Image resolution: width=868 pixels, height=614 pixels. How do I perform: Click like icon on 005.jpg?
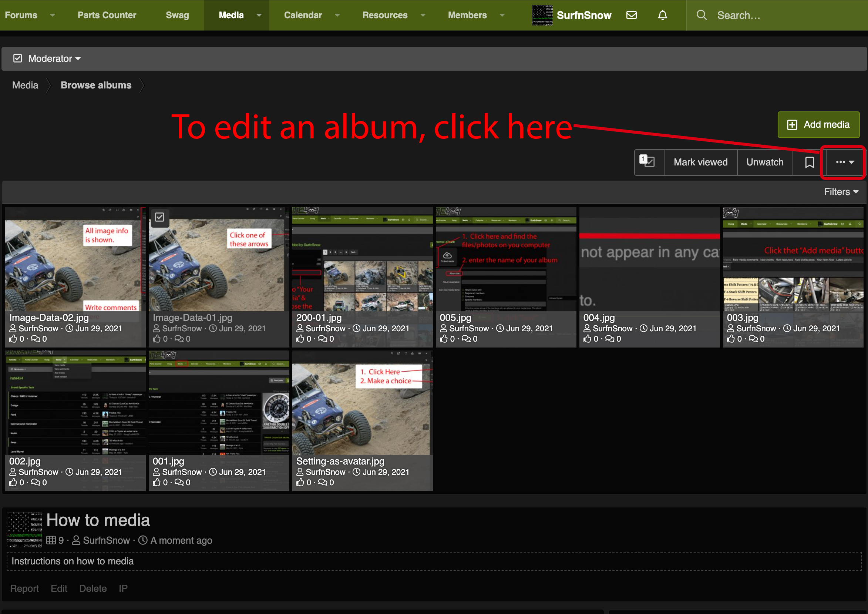coord(444,339)
